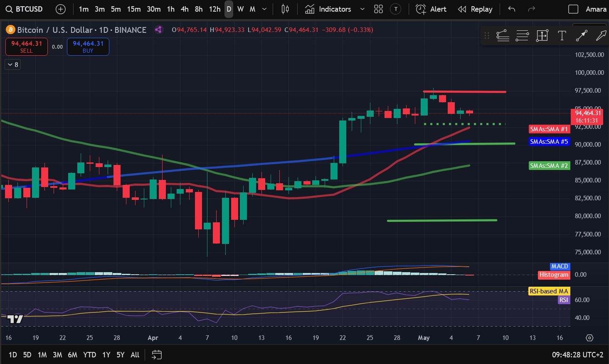Screen dimensions: 609x364
Task: Click the SMAs:SMA #1 price label
Action: point(549,129)
